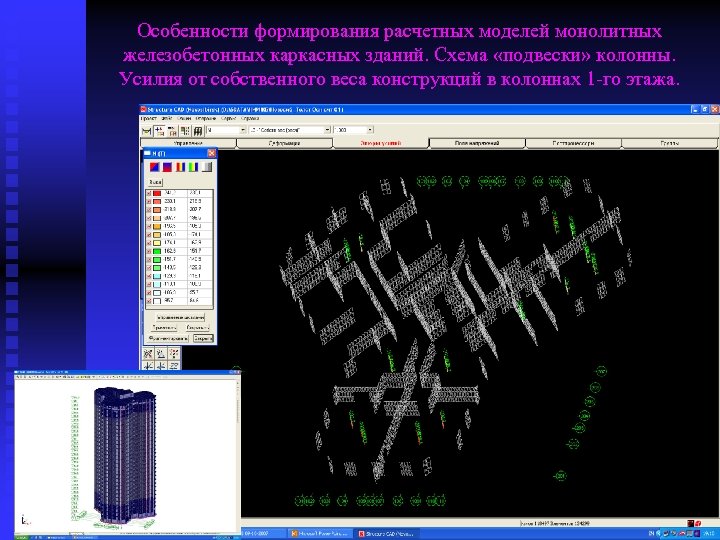Click the wide button below the scale list
720x540 pixels.
(180, 317)
